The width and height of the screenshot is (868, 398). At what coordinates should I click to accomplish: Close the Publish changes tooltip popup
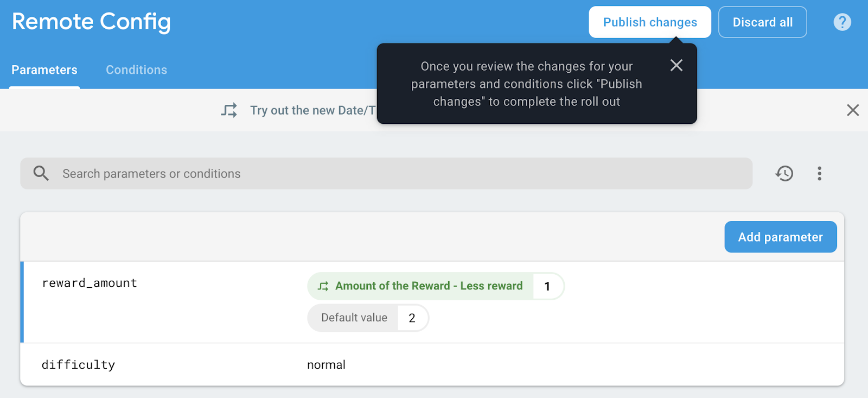(x=676, y=65)
